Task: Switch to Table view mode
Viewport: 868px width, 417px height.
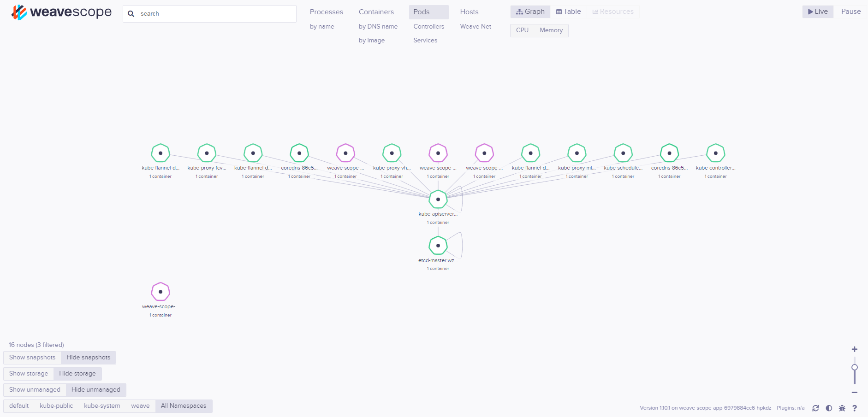Action: (569, 12)
